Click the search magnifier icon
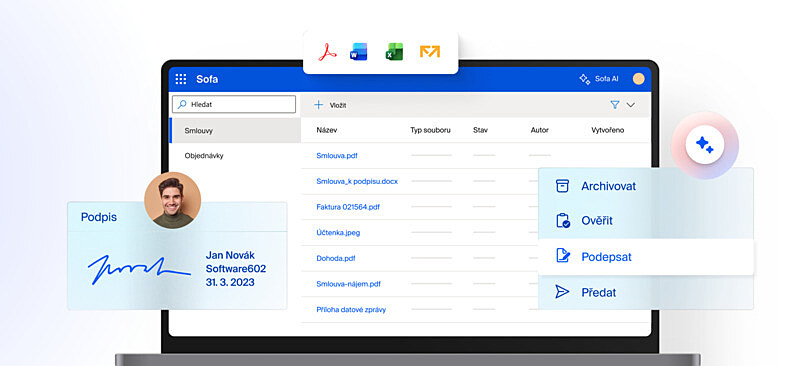 click(182, 104)
